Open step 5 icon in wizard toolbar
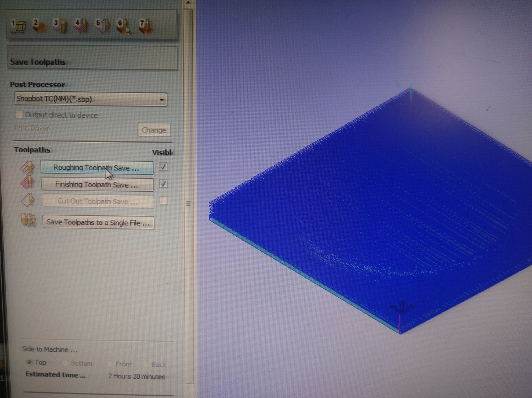 pyautogui.click(x=103, y=26)
